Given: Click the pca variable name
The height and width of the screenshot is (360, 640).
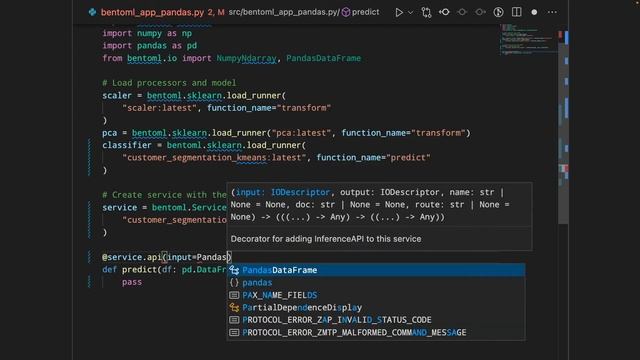Looking at the screenshot, I should [x=109, y=133].
